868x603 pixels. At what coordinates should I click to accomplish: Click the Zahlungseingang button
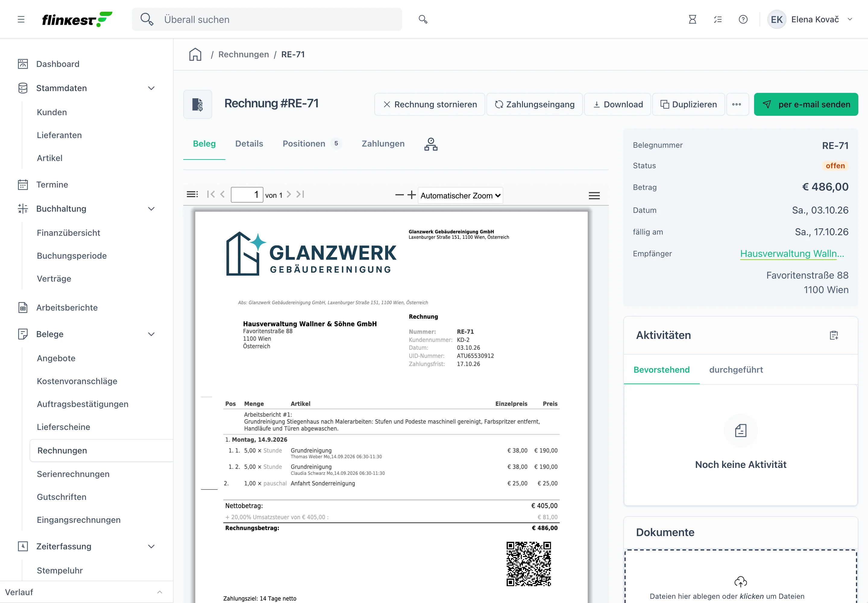(534, 104)
